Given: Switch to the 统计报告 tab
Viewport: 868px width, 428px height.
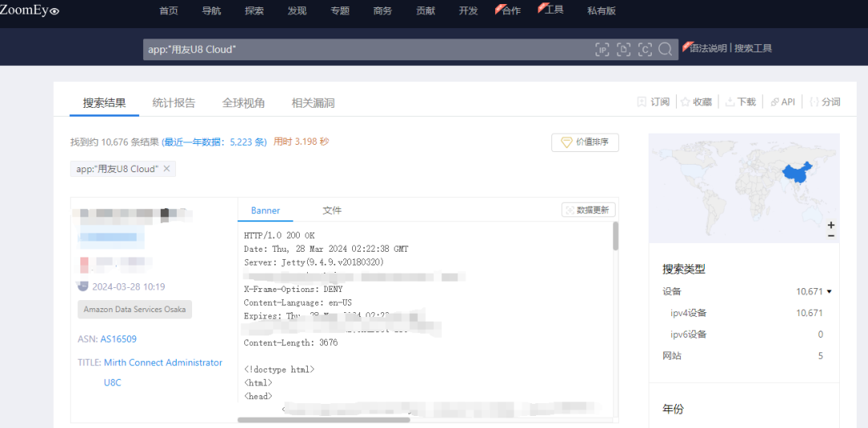Looking at the screenshot, I should tap(174, 102).
